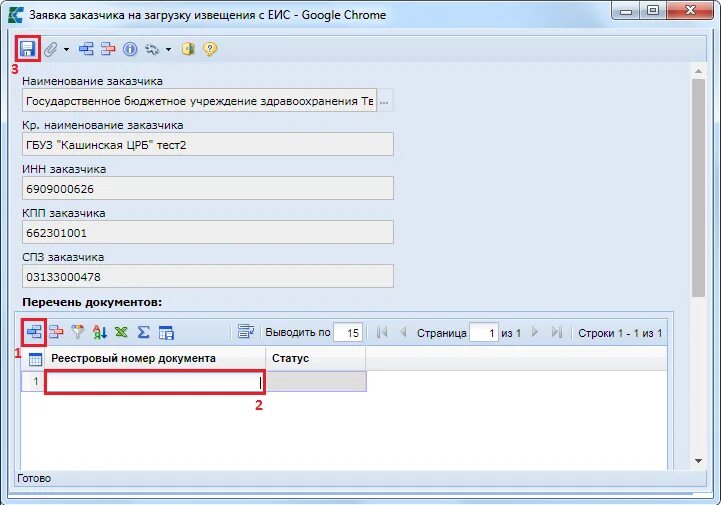Screen dimensions: 721x505
Task: Select the Страница page number field
Action: point(484,333)
